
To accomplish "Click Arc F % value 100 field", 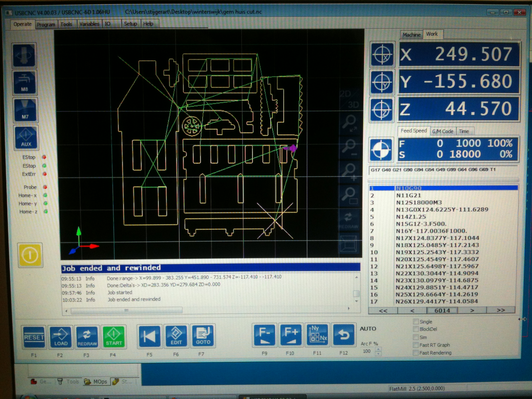I will tap(367, 351).
